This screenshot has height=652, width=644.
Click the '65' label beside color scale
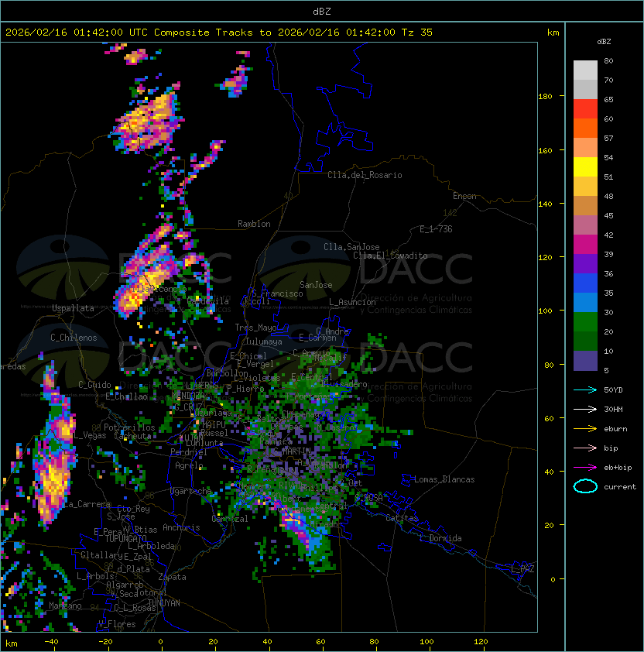tap(608, 99)
